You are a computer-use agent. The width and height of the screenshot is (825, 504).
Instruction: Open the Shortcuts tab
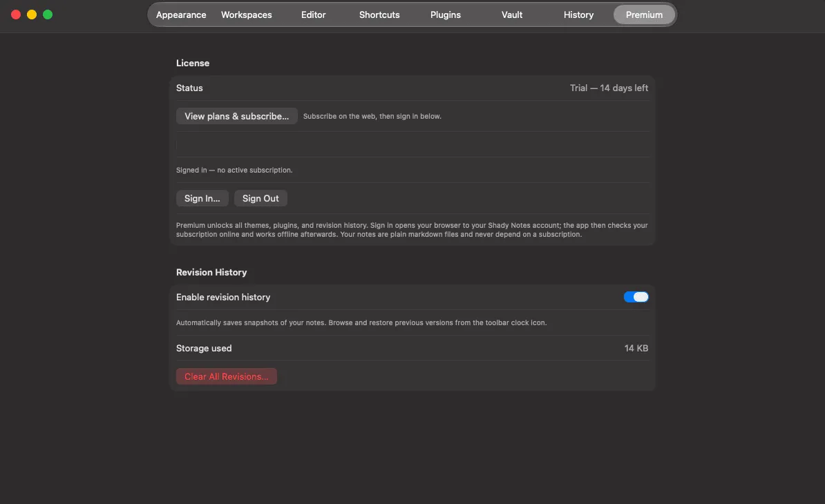[x=379, y=14]
